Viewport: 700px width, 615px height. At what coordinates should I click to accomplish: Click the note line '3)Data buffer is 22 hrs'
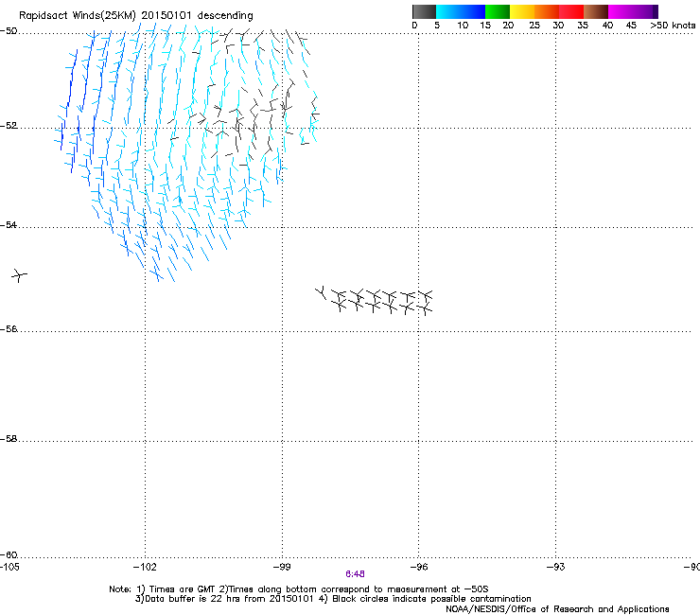[333, 599]
